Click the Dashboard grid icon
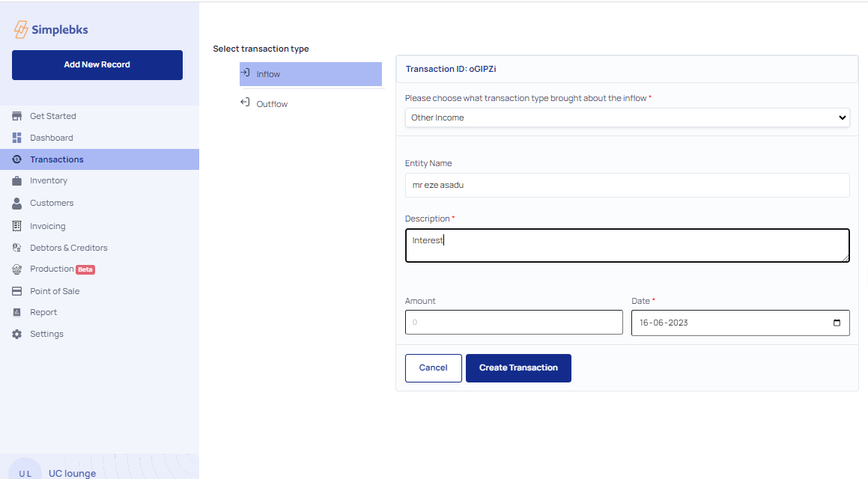 click(x=17, y=138)
